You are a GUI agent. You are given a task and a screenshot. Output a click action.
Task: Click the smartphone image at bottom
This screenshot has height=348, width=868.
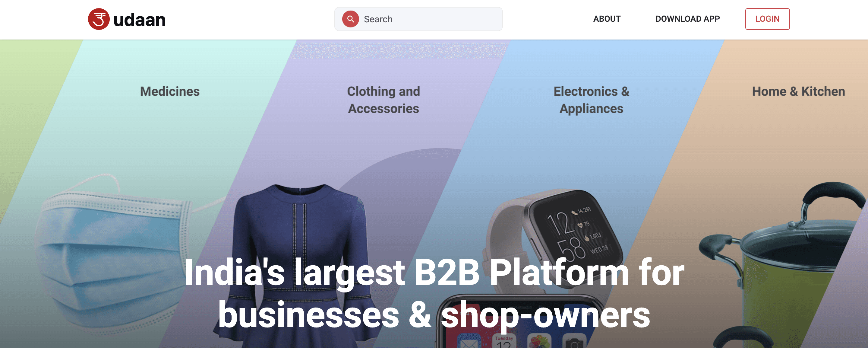tap(519, 322)
